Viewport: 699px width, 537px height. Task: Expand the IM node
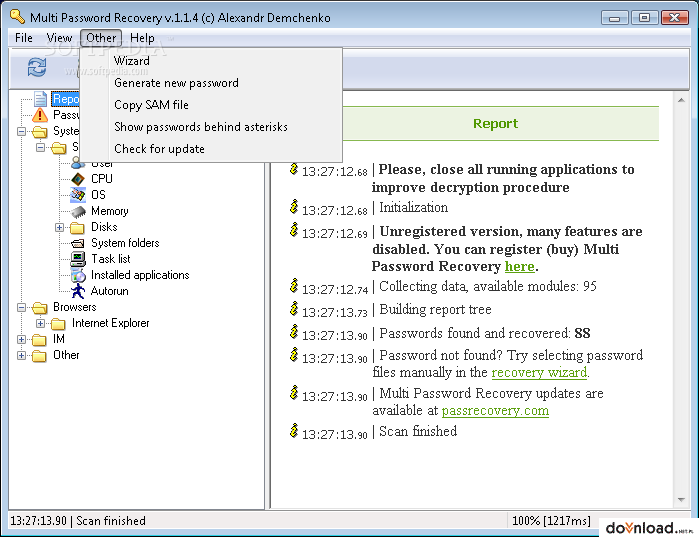pos(21,340)
